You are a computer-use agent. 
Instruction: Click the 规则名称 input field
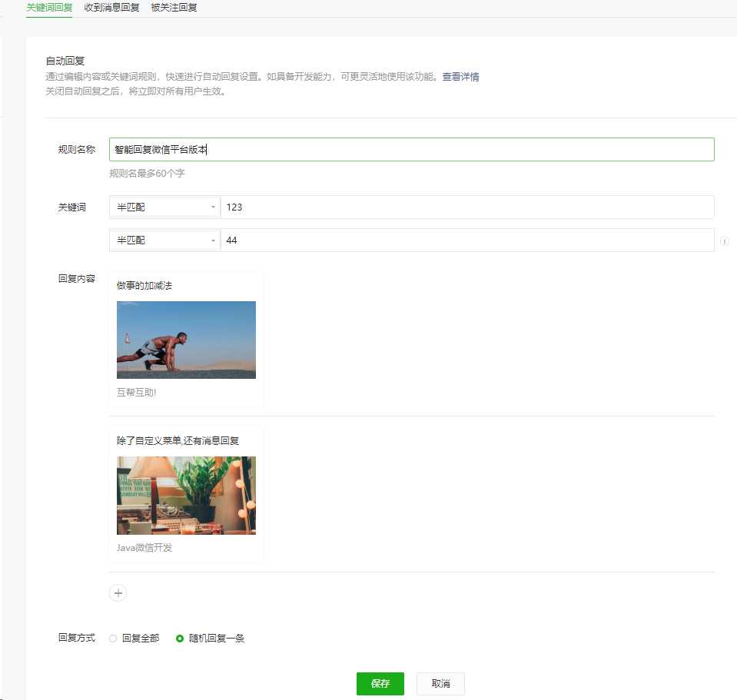412,149
